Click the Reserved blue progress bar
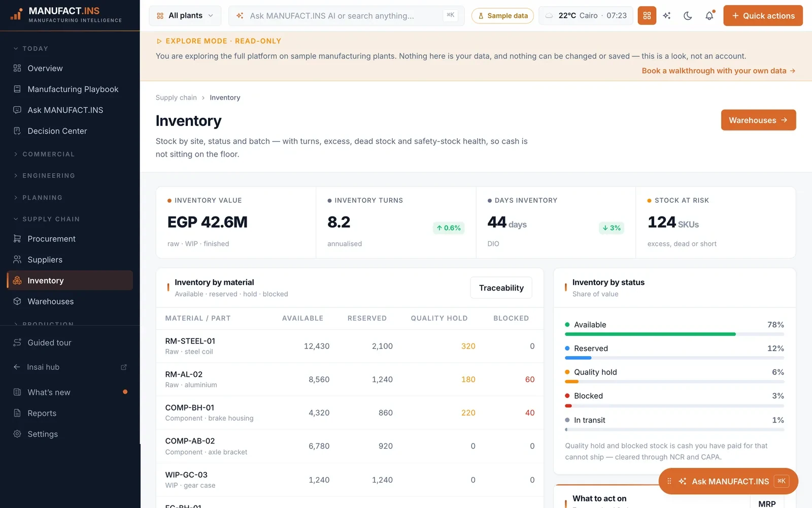 tap(674, 358)
